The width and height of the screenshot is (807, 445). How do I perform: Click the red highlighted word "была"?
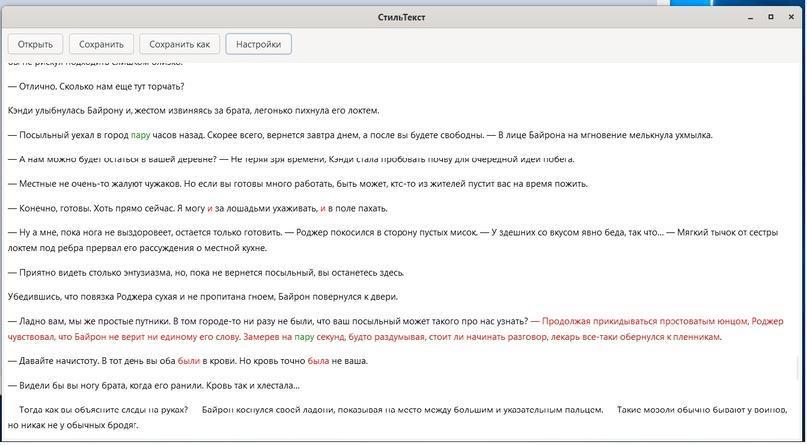click(x=318, y=361)
